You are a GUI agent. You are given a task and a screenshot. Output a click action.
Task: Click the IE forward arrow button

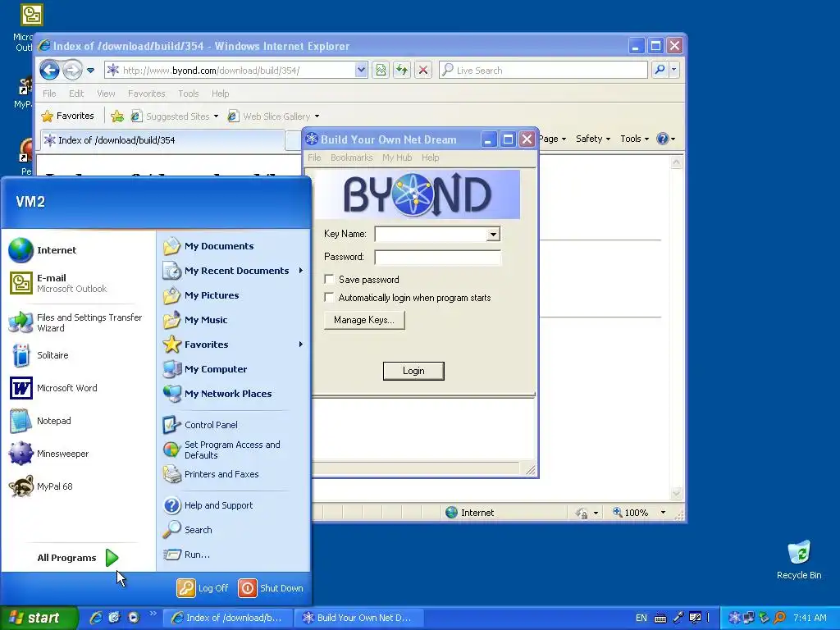click(72, 70)
